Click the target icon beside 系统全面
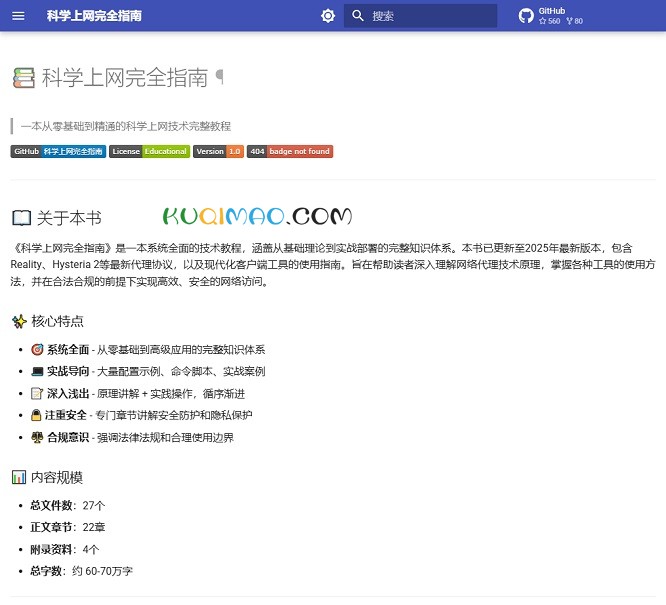Image resolution: width=666 pixels, height=605 pixels. click(37, 350)
